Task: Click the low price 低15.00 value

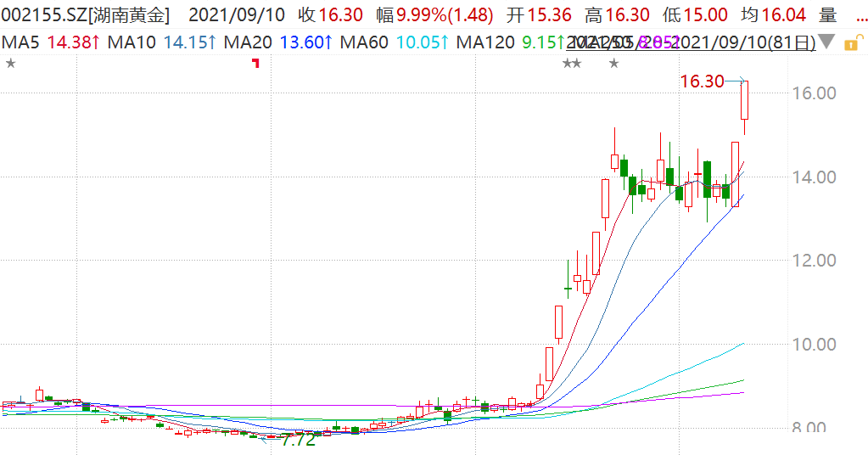Action: coord(695,15)
